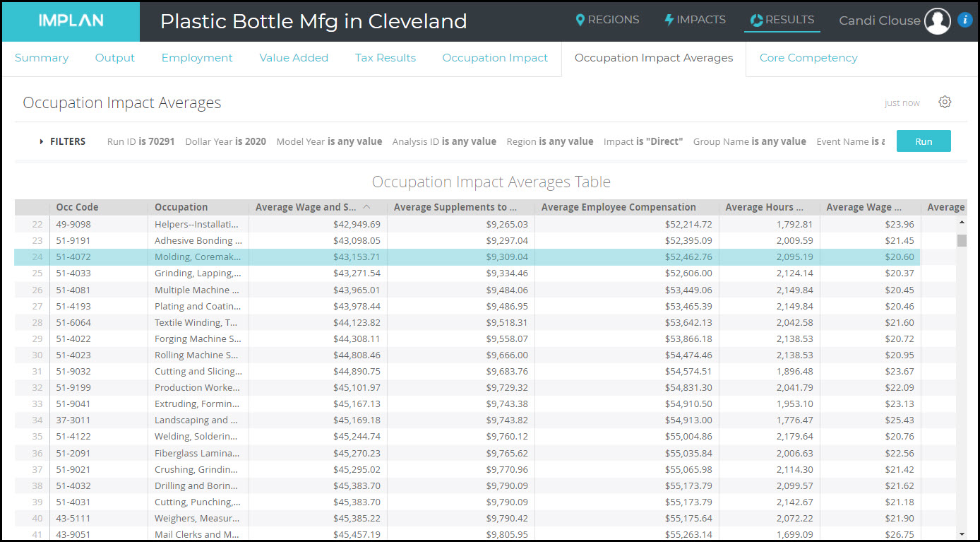Image resolution: width=980 pixels, height=542 pixels.
Task: Click the blue info icon
Action: pos(965,20)
